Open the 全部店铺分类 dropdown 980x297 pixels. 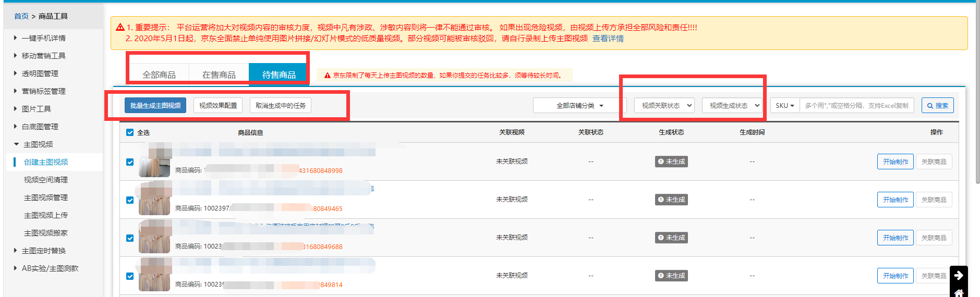(579, 105)
